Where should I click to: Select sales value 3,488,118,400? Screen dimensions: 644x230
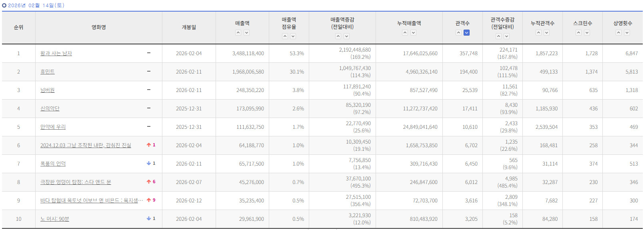pos(248,53)
